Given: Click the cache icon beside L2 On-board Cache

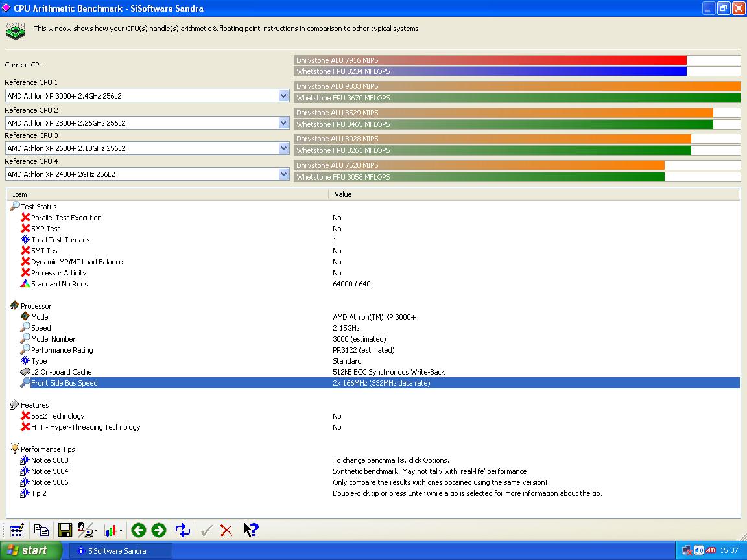Looking at the screenshot, I should coord(25,372).
